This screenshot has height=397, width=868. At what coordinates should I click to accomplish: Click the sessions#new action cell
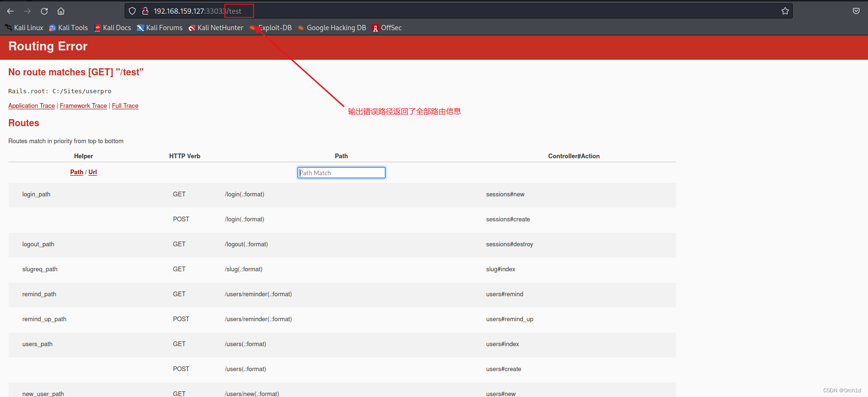click(x=505, y=194)
